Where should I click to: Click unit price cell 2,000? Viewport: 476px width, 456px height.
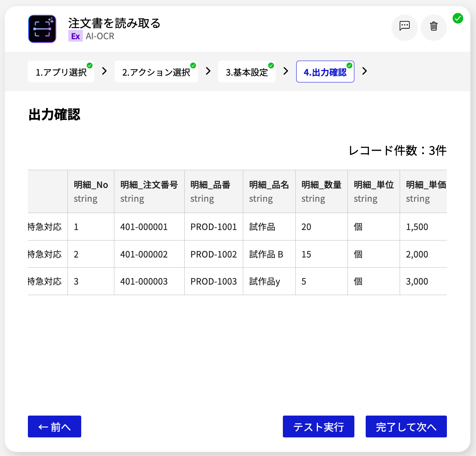423,254
